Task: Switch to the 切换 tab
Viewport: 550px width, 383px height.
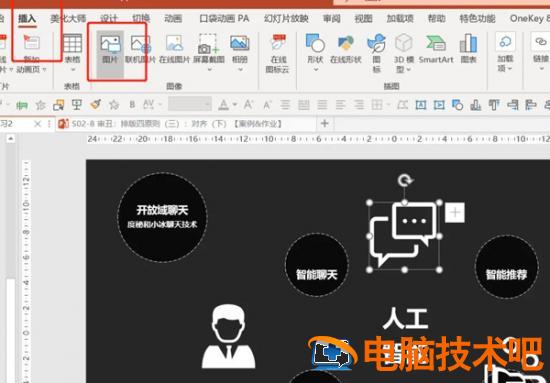Action: pos(141,19)
